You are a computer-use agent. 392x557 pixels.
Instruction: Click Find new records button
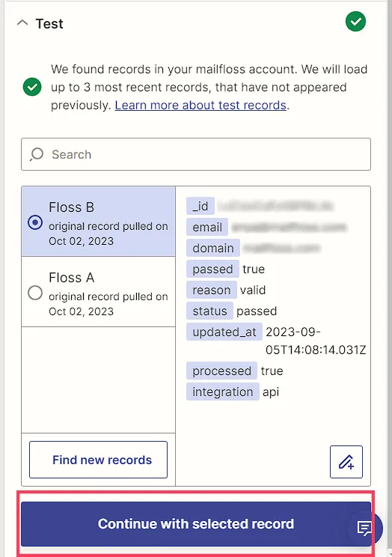click(98, 460)
